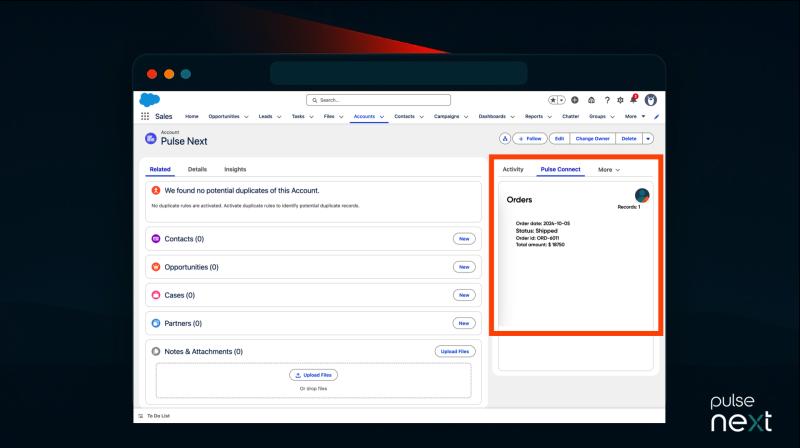Click the magnifier icon in search box

[315, 100]
